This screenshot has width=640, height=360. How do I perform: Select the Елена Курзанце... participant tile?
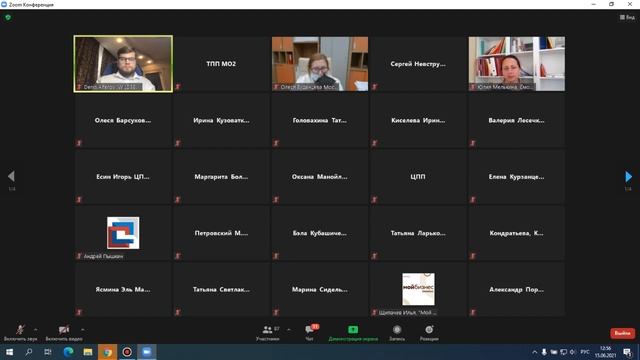click(517, 177)
